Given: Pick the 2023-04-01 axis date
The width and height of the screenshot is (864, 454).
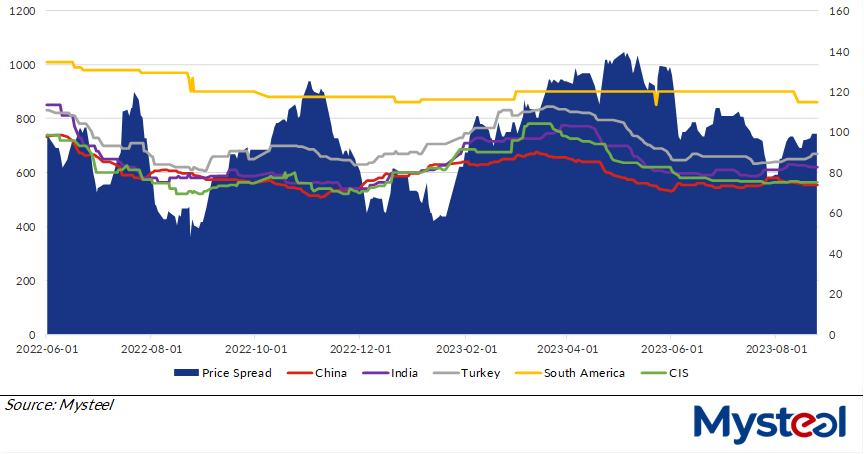Looking at the screenshot, I should [568, 350].
